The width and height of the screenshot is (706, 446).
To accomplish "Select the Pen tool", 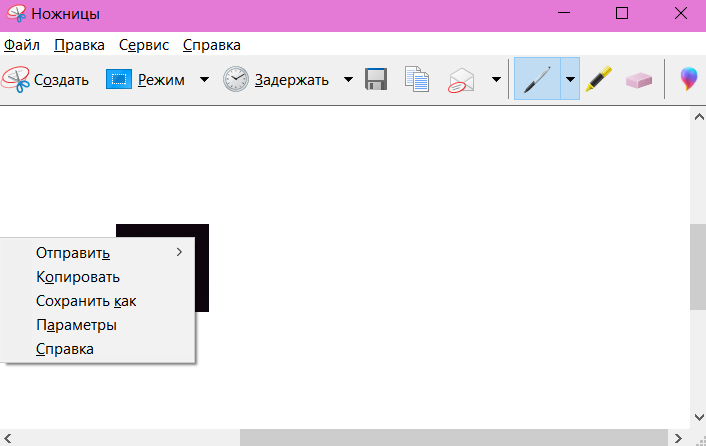I will (x=537, y=79).
